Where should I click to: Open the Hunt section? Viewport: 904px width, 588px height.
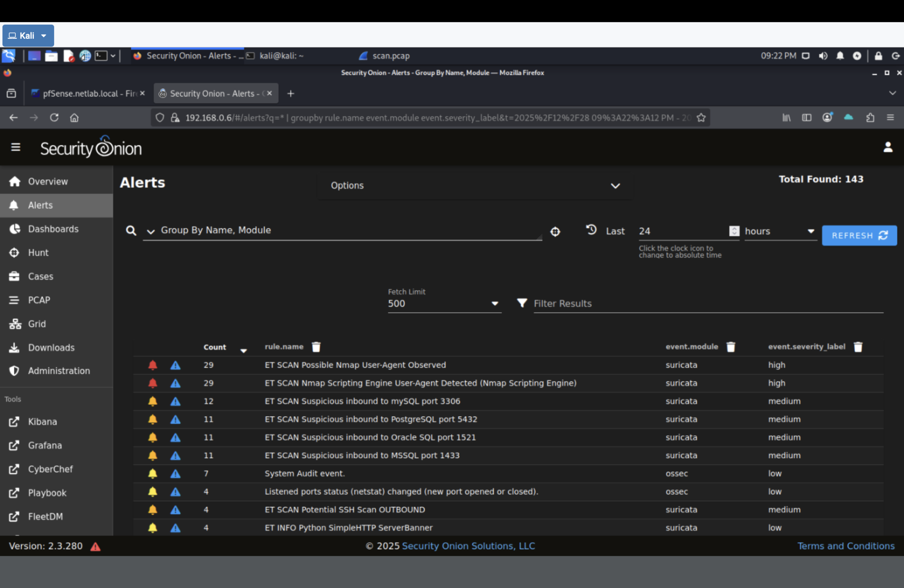click(38, 252)
